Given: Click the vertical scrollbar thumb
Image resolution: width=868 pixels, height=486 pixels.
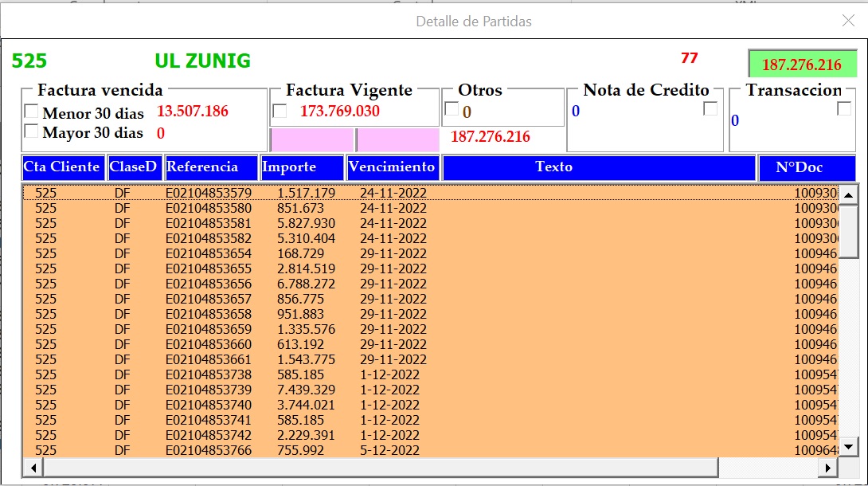Looking at the screenshot, I should point(848,230).
